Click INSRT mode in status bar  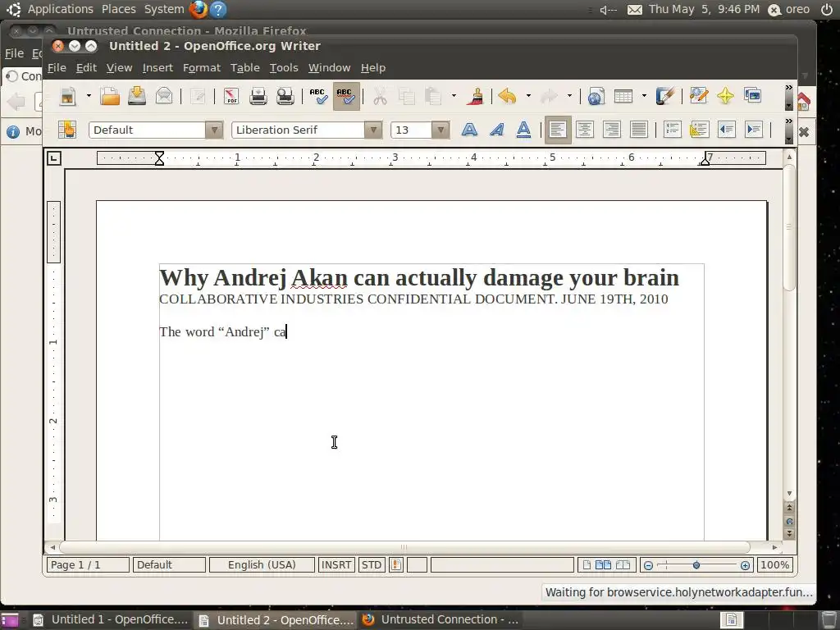[336, 564]
